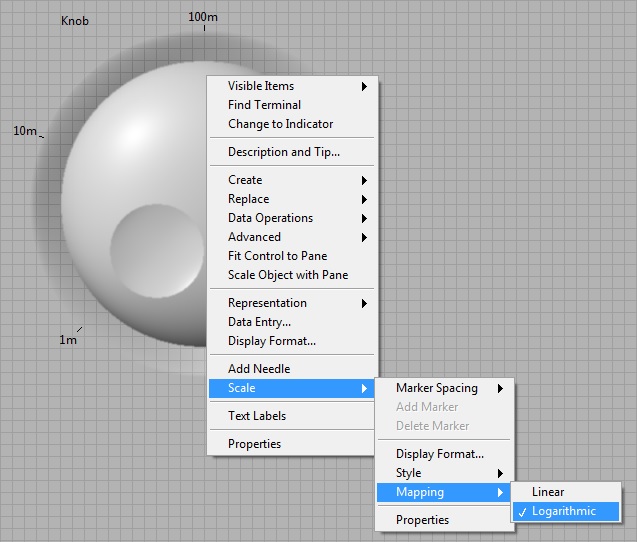Select the Knob control label
This screenshot has width=637, height=542.
click(x=75, y=21)
